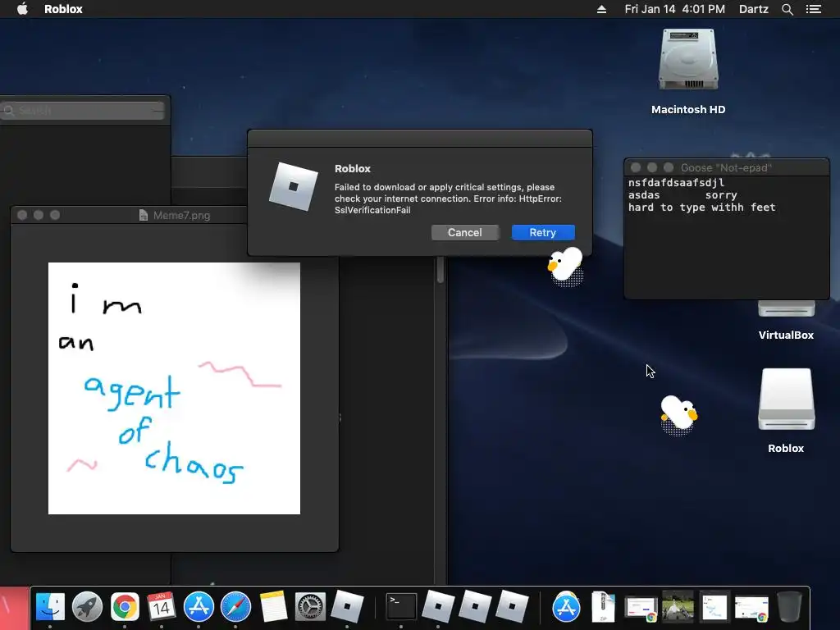Click the "nsfdafdsaafsdjl" line in Not-epad
The width and height of the screenshot is (840, 630).
tap(676, 183)
